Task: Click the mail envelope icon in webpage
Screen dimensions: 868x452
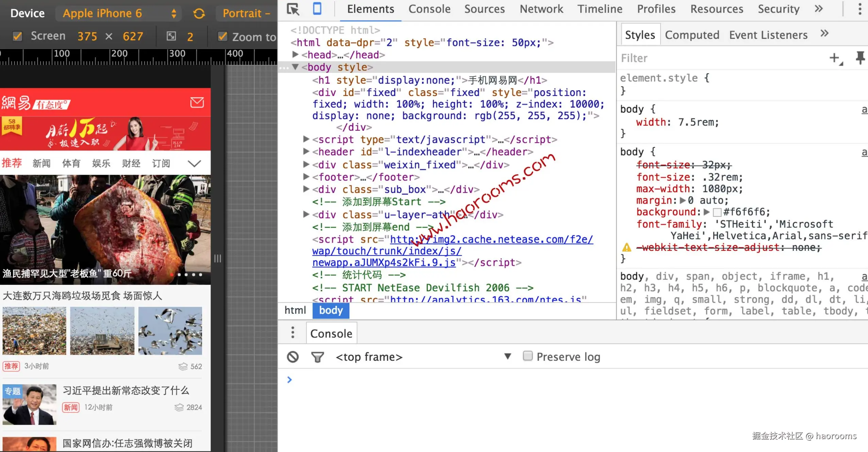Action: click(197, 102)
